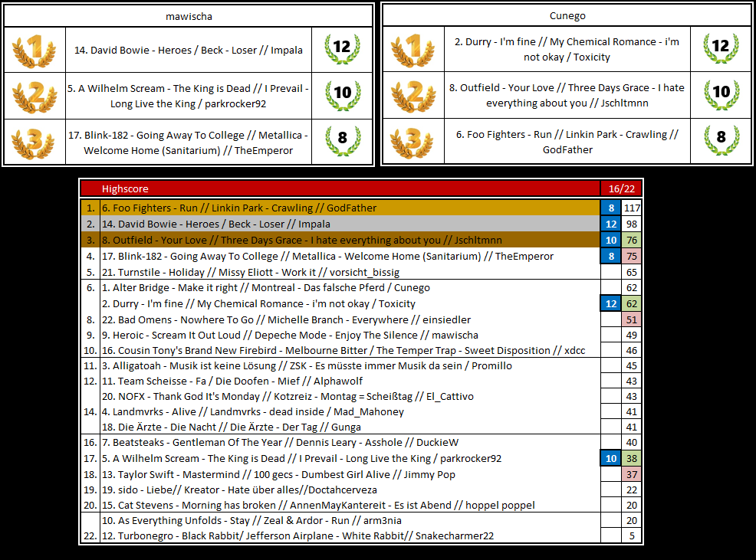756x560 pixels.
Task: Select the 12-point laurel badge in mawischa's table
Action: click(x=342, y=49)
